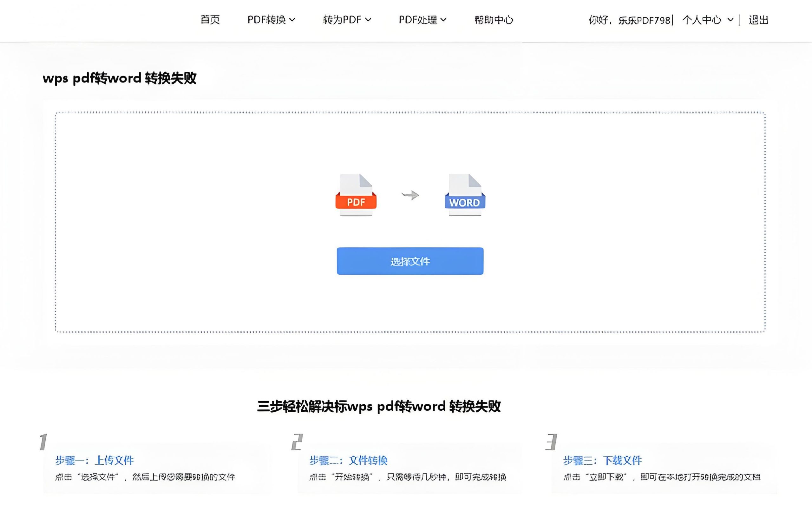Screen dimensions: 812x510
Task: Click step one description about 选择文件
Action: tap(145, 477)
